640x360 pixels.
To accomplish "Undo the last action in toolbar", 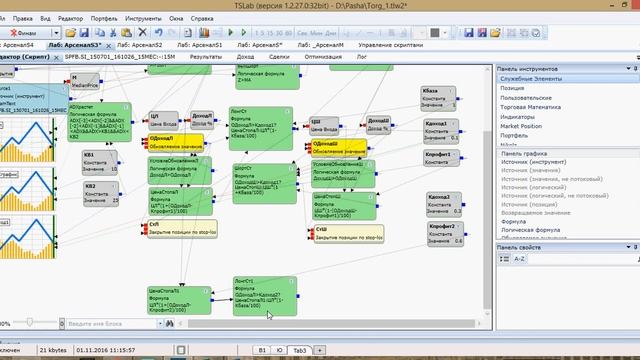I will (x=158, y=33).
